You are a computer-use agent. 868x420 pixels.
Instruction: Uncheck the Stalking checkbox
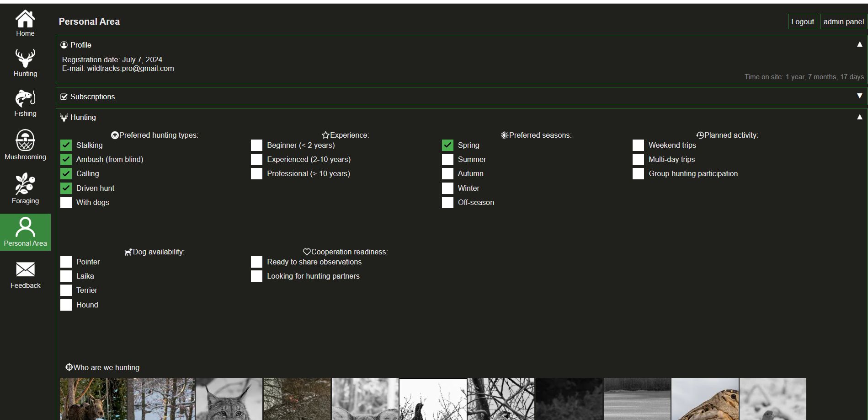(66, 145)
